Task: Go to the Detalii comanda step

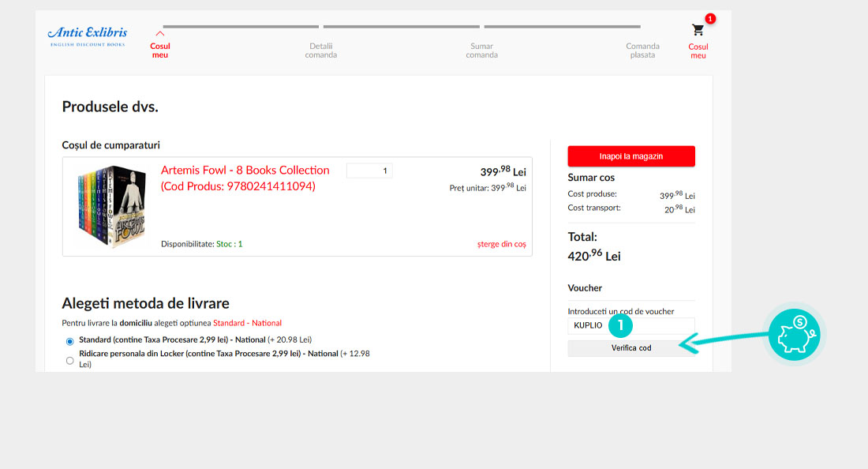Action: 321,51
